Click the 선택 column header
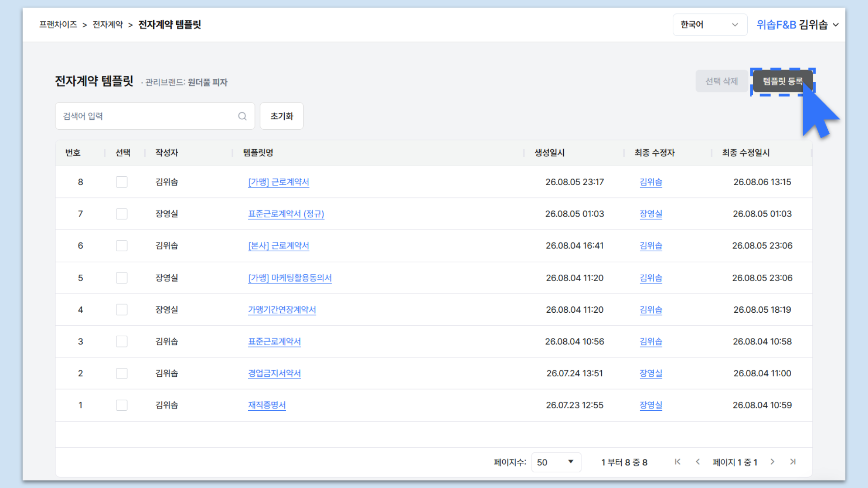Image resolution: width=868 pixels, height=488 pixels. [x=123, y=153]
